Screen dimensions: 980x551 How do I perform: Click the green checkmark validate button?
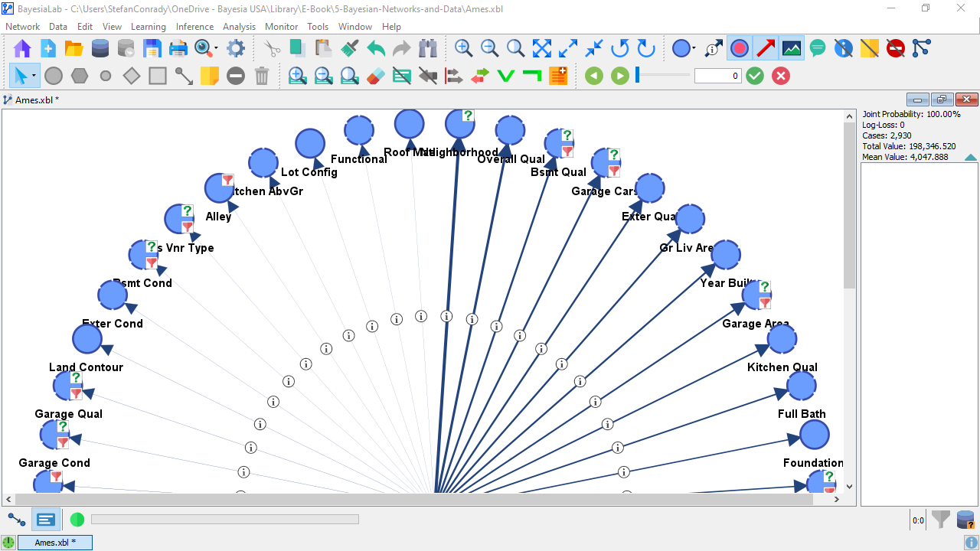755,76
